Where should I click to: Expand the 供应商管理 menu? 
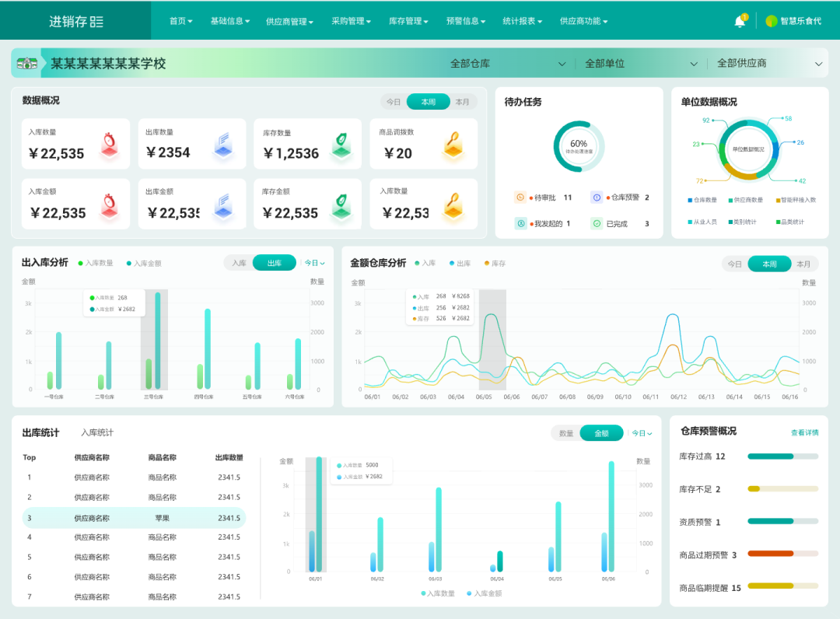289,22
